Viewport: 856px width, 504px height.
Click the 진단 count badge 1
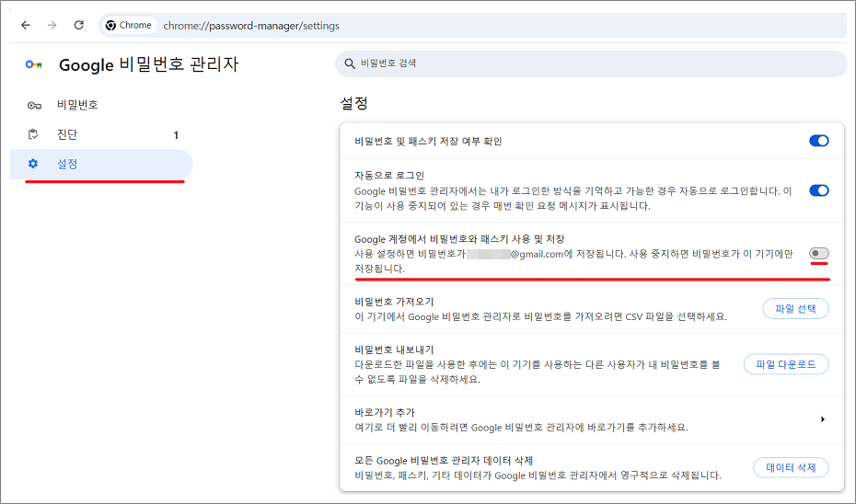tap(176, 135)
